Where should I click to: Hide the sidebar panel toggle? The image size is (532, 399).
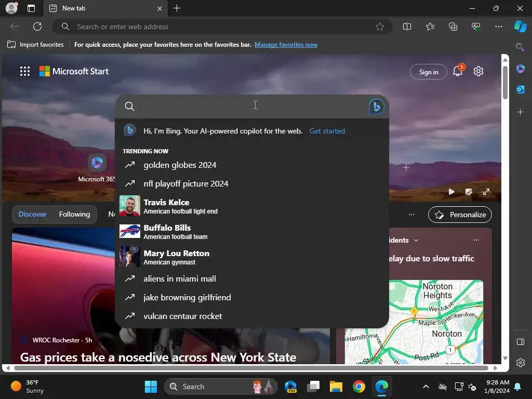click(x=520, y=342)
